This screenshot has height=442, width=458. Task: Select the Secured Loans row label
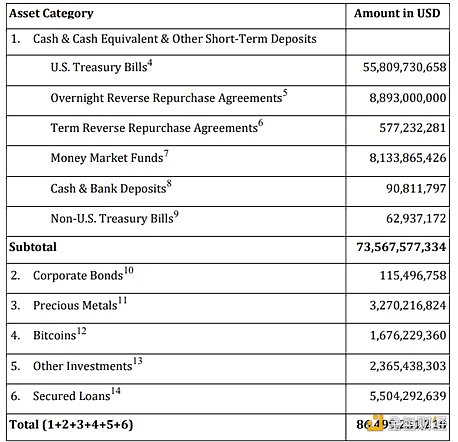click(71, 396)
